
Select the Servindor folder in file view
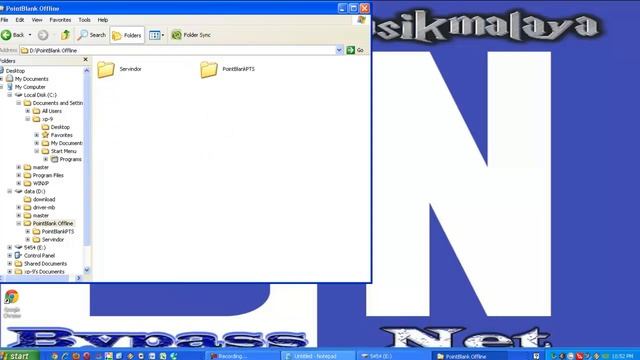coord(120,69)
